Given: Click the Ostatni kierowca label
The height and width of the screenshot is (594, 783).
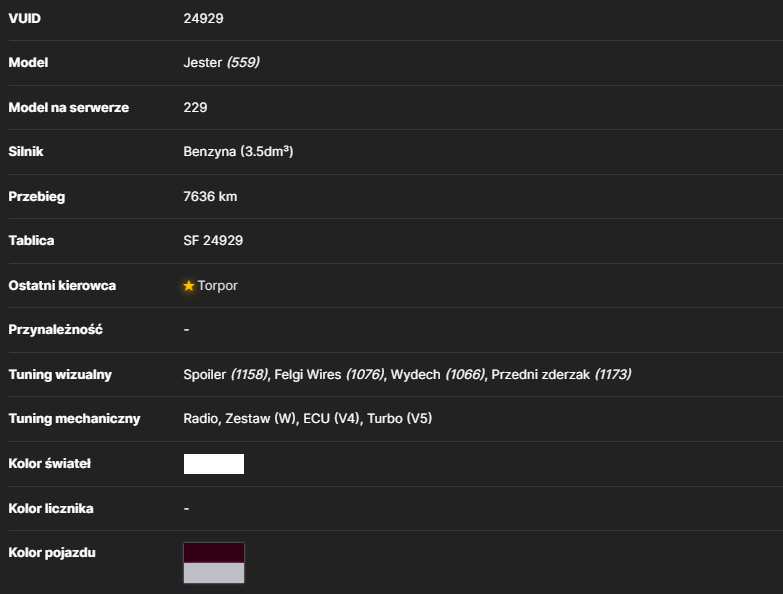Looking at the screenshot, I should [62, 286].
